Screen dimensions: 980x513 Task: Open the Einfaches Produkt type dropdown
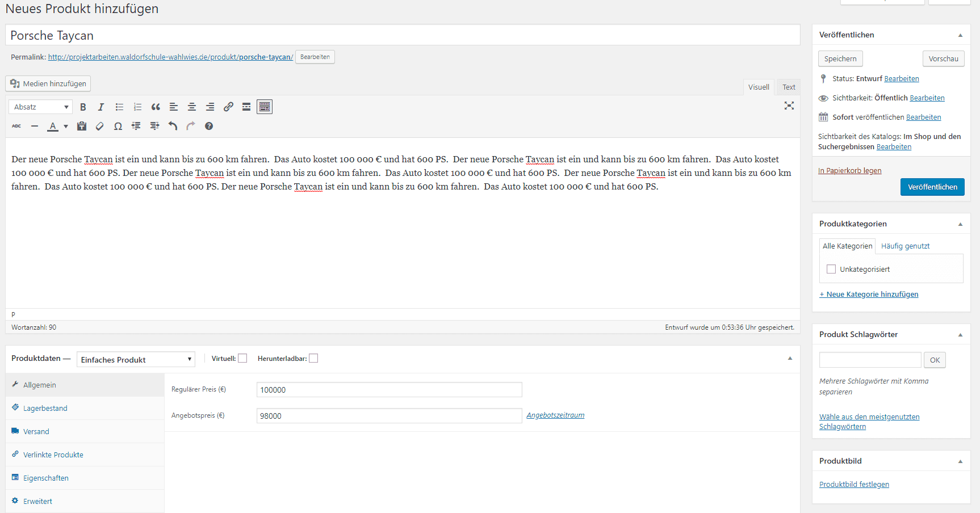pos(136,359)
